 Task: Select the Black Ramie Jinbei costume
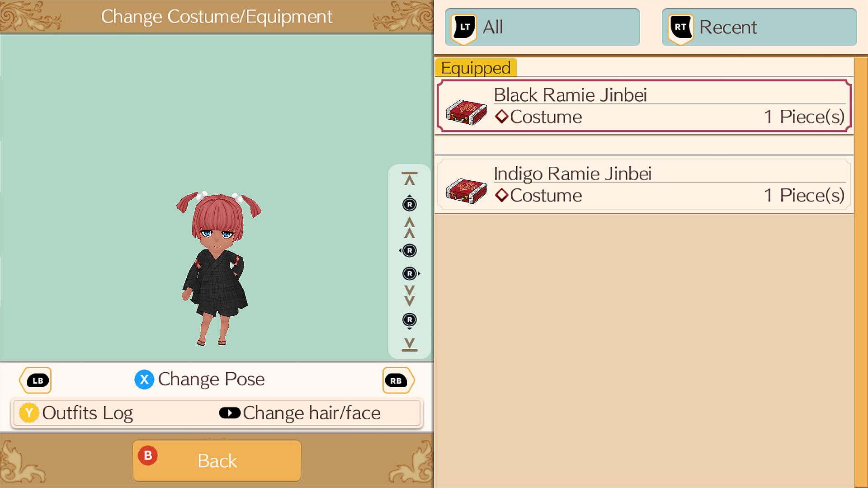tap(644, 106)
